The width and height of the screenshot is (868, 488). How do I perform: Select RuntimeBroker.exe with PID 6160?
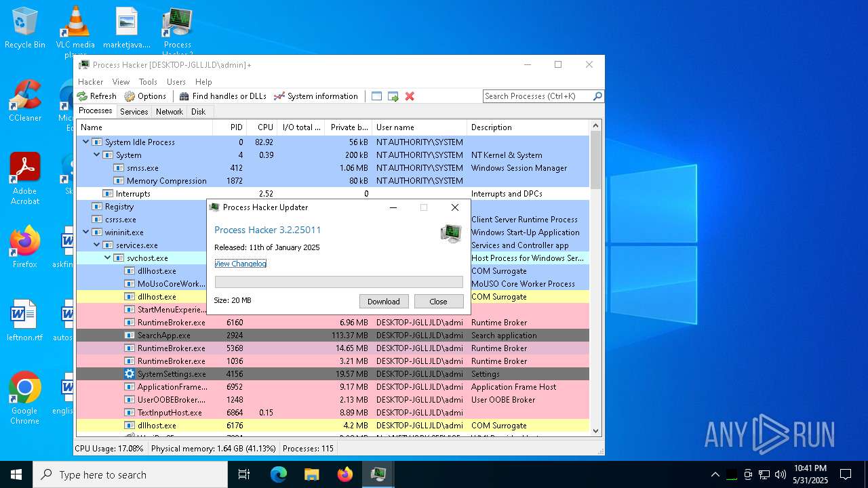pos(332,323)
